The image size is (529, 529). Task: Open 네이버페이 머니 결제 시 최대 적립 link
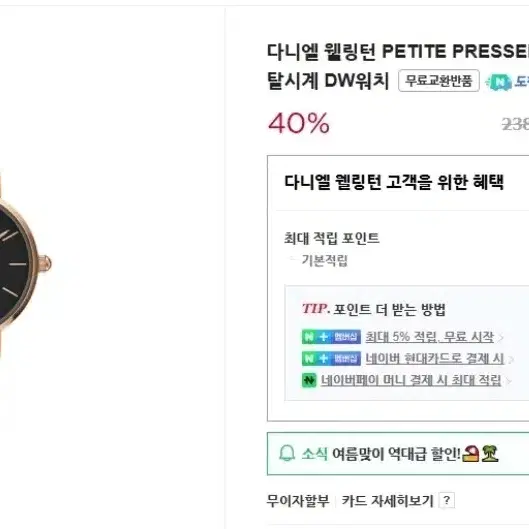[411, 380]
